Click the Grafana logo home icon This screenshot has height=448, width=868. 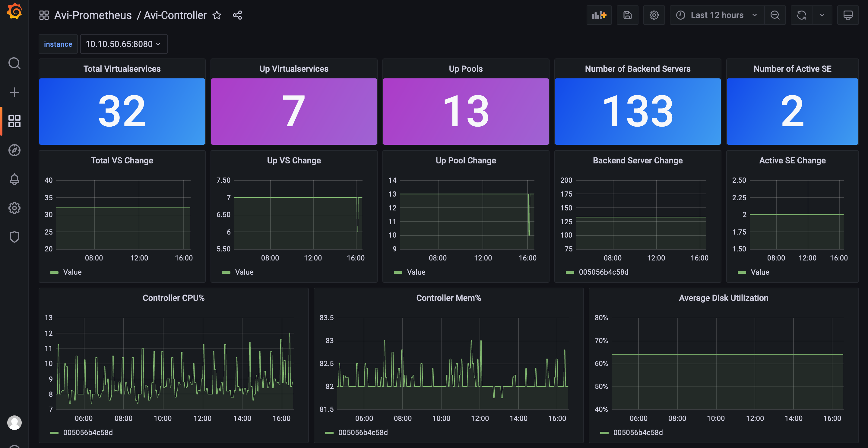click(x=14, y=11)
